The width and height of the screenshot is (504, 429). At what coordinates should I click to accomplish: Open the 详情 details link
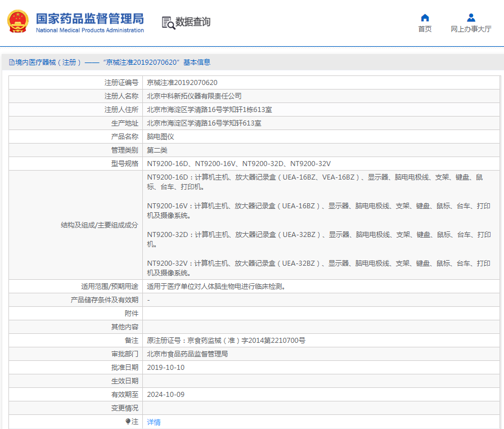(x=153, y=422)
